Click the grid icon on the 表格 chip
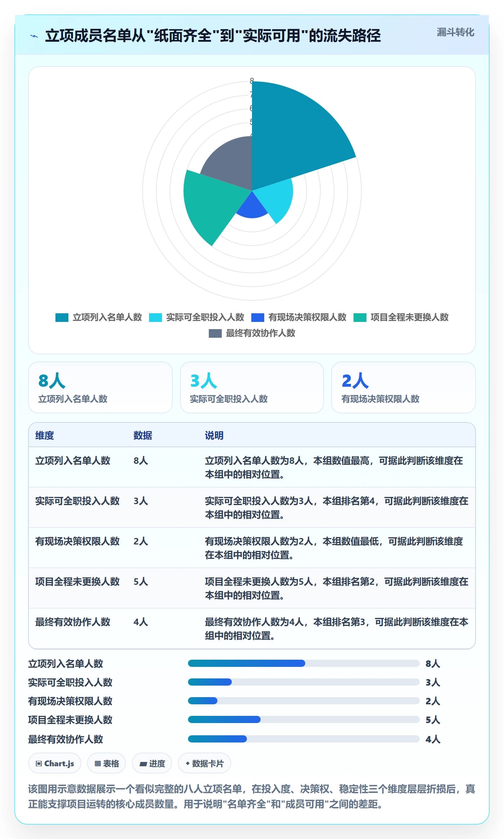The height and width of the screenshot is (839, 504). (98, 763)
